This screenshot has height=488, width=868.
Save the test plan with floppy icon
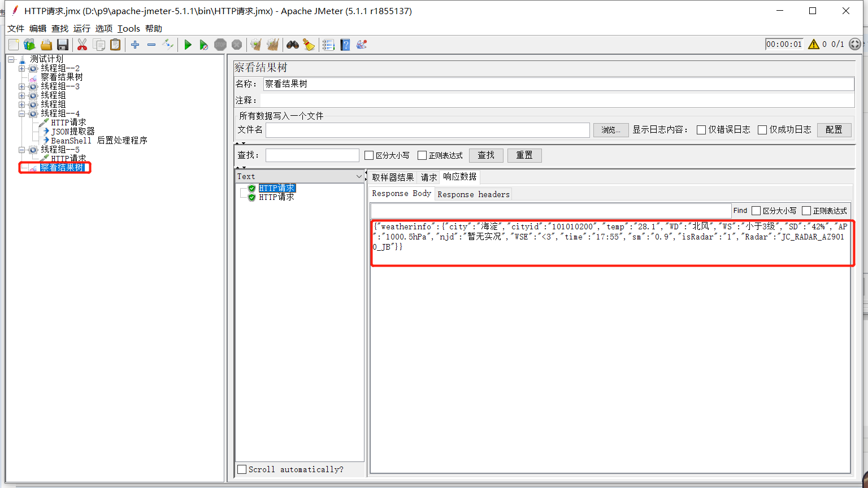pyautogui.click(x=63, y=45)
